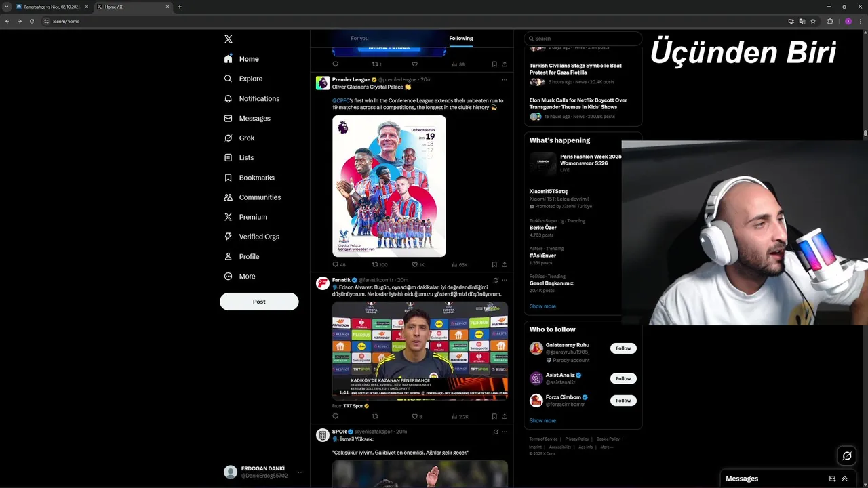Image resolution: width=868 pixels, height=488 pixels.
Task: View analytics of Premier League post
Action: tap(459, 264)
